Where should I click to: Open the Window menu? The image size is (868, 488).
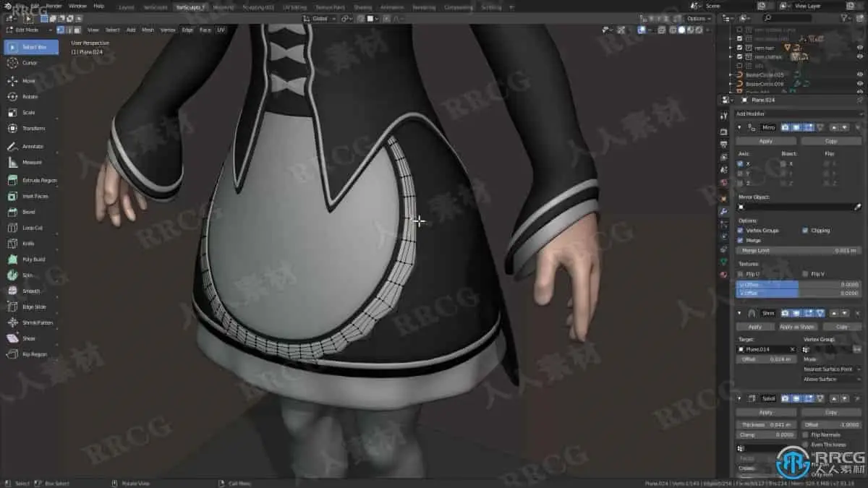point(77,6)
